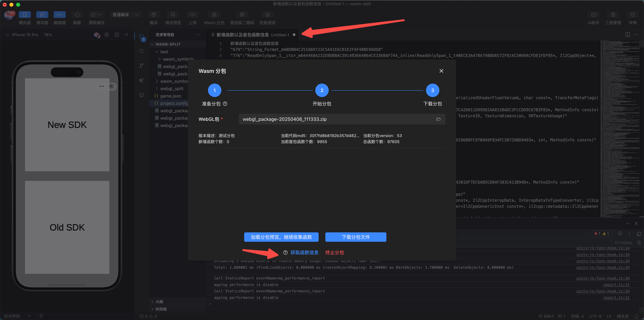Toggle the 调试器 panel button
The height and width of the screenshot is (320, 644).
[42, 15]
